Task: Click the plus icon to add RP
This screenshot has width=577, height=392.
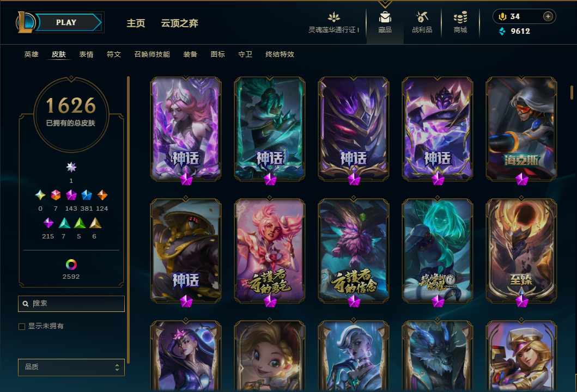Action: point(548,16)
